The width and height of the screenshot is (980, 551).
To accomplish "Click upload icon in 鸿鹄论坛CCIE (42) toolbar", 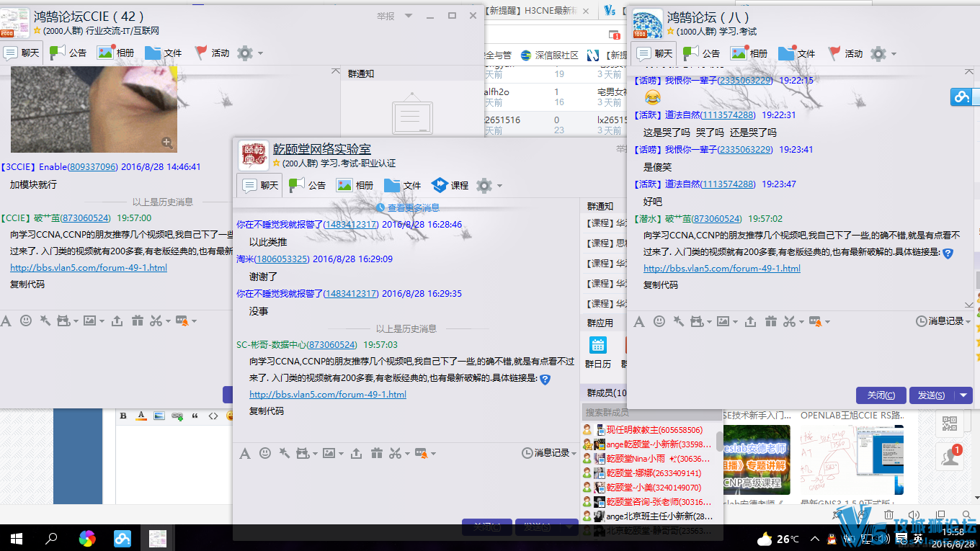I will 117,321.
